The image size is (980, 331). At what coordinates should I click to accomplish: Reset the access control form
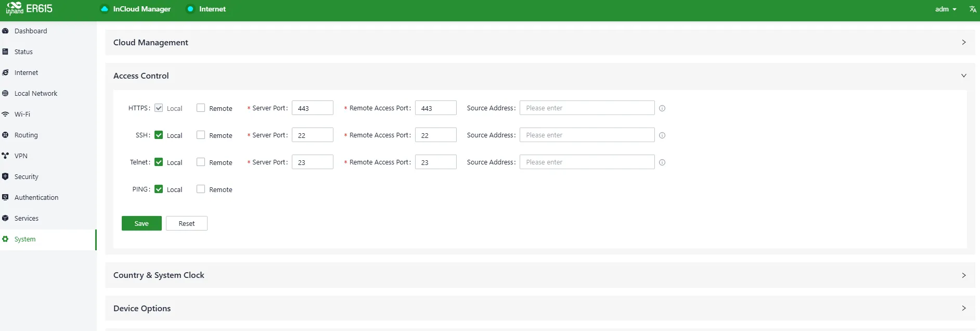pos(187,223)
